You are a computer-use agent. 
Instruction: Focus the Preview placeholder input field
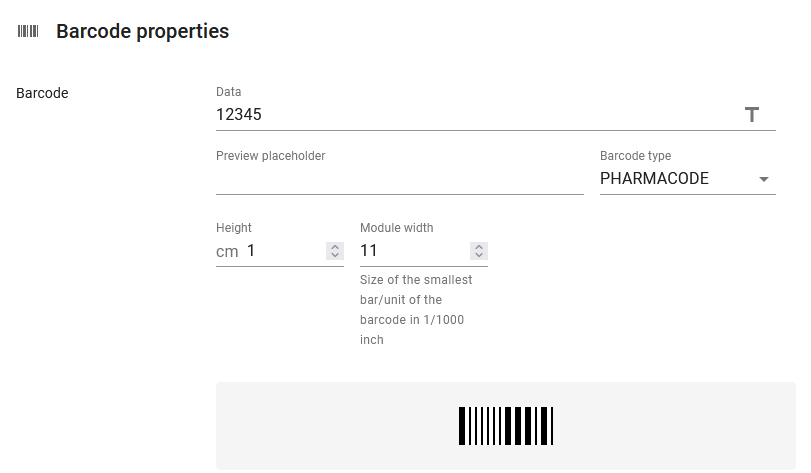click(x=400, y=179)
